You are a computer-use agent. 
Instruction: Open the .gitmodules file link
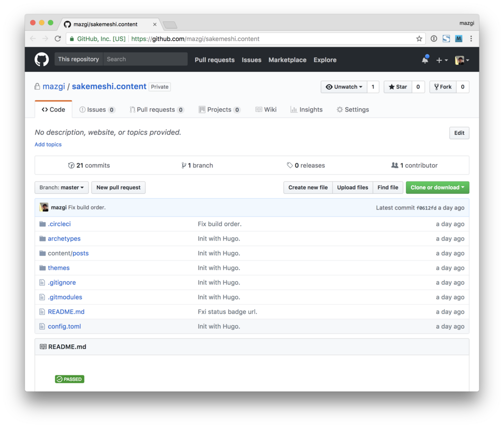65,297
